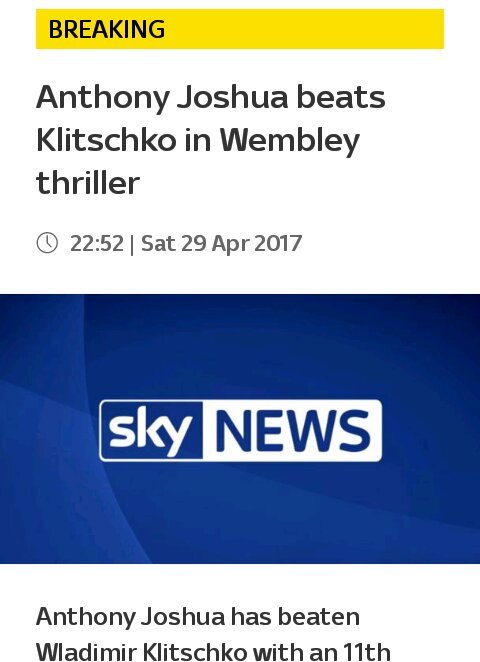Tap the Sky News logo in the image
Screen dimensions: 480x662
coord(241,430)
